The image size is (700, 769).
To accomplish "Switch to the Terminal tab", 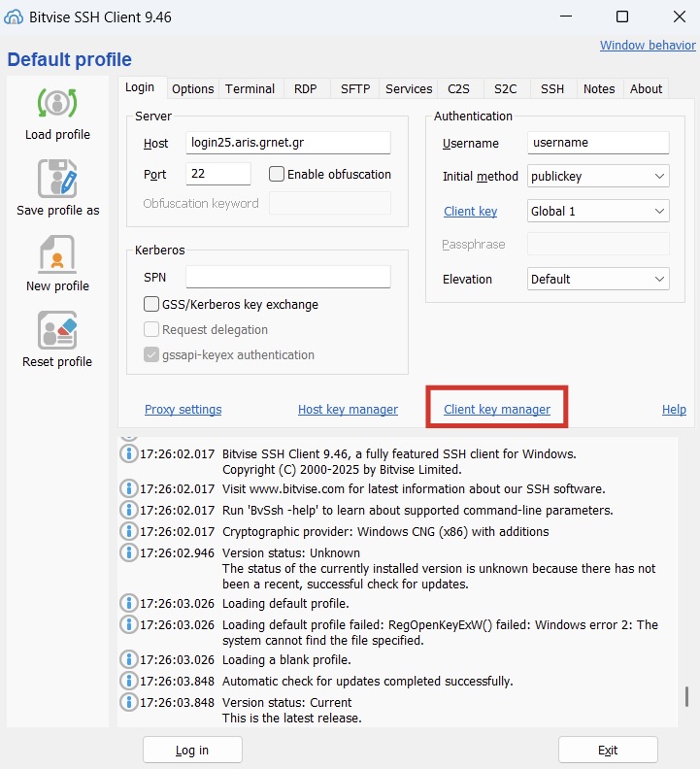I will click(x=250, y=88).
